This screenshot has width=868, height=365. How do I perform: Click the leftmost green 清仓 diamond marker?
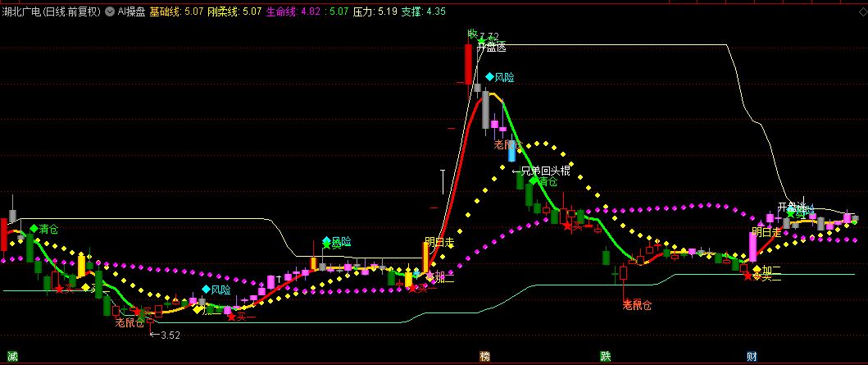click(x=34, y=228)
